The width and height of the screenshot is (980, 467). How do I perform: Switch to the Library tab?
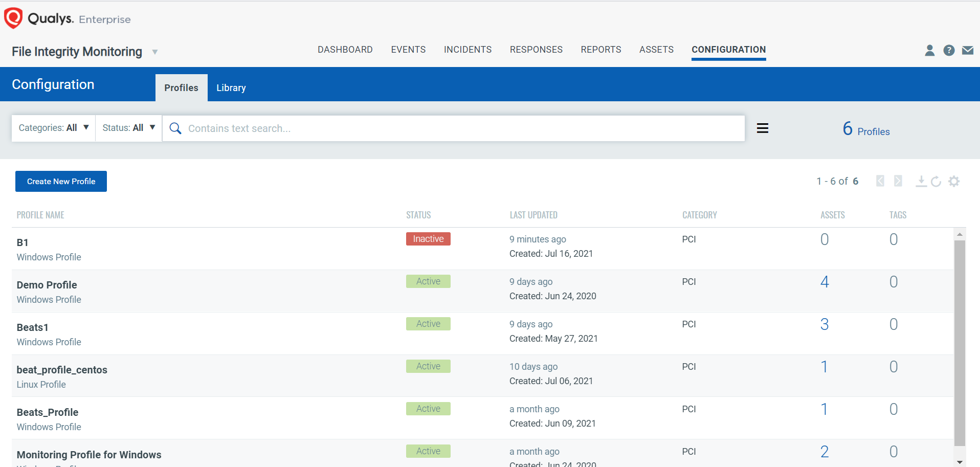[231, 88]
